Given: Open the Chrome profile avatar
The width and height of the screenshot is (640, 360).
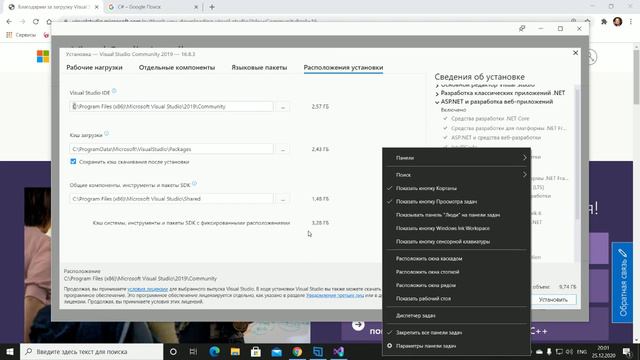Looking at the screenshot, I should pos(618,22).
